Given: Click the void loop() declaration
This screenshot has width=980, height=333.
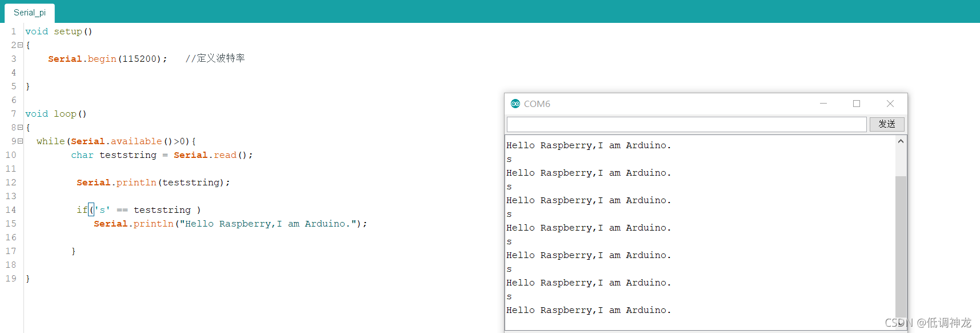Looking at the screenshot, I should 56,114.
